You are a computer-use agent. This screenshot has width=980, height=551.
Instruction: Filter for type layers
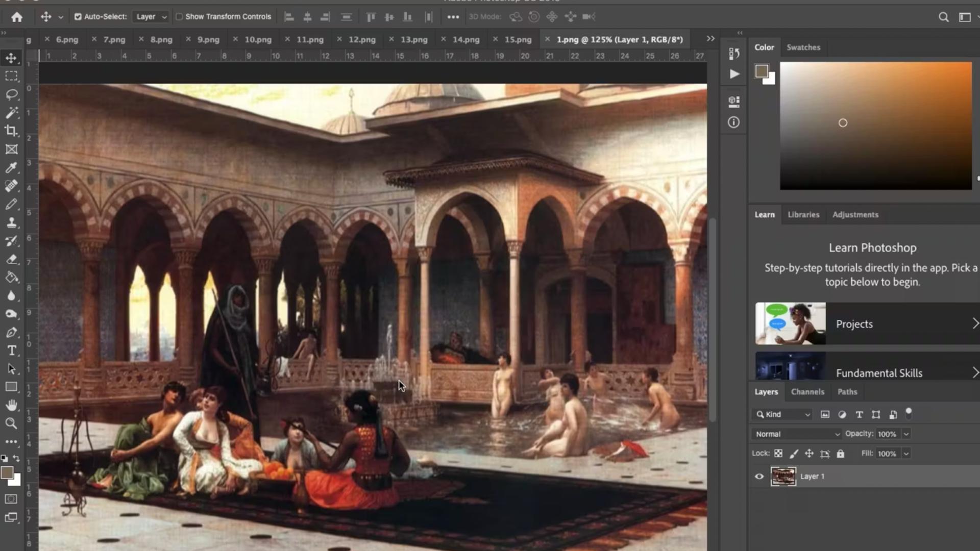point(859,415)
